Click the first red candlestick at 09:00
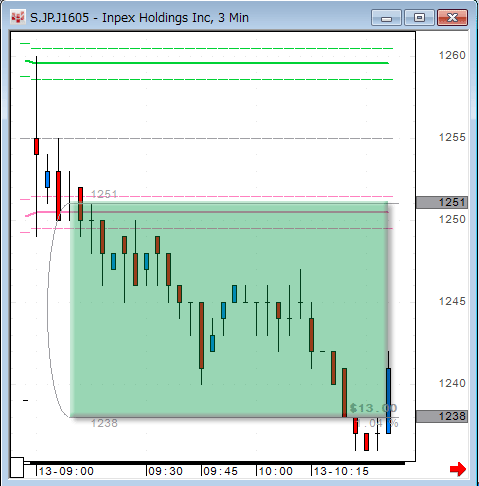The width and height of the screenshot is (479, 486). [36, 146]
